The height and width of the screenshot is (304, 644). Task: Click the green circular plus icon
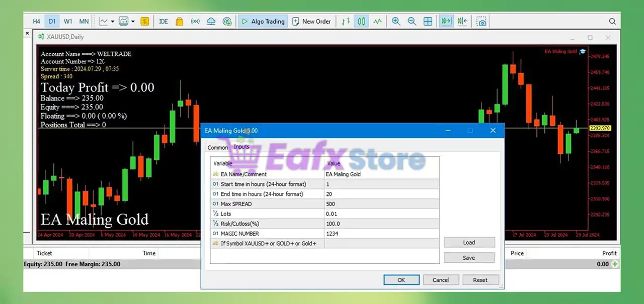click(227, 22)
